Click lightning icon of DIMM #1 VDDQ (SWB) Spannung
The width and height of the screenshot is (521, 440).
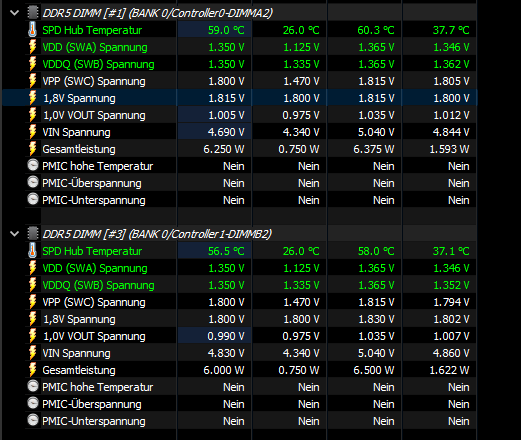(33, 64)
